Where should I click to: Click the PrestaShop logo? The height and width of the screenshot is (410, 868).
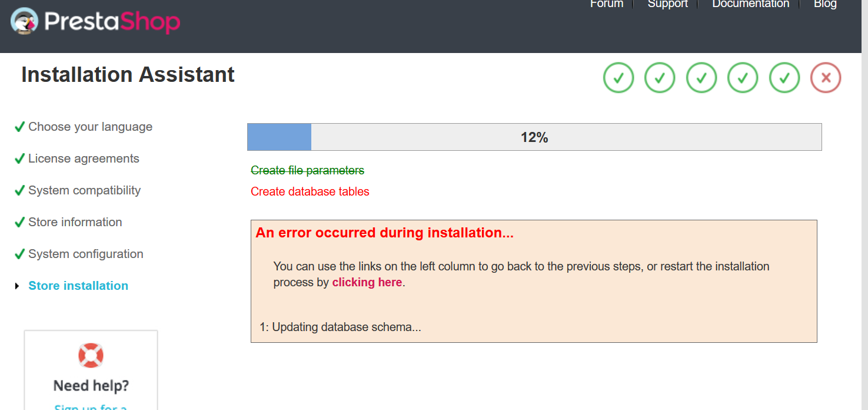pos(95,22)
